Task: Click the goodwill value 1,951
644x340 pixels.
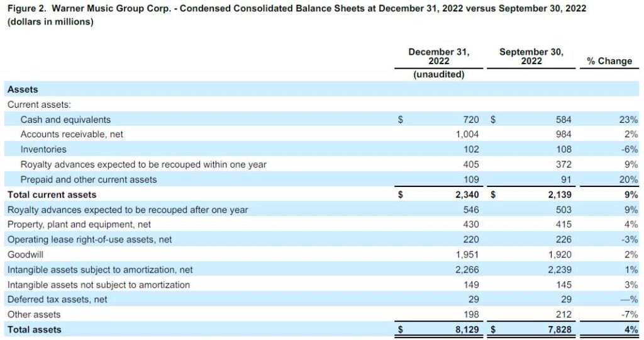Action: [x=467, y=254]
